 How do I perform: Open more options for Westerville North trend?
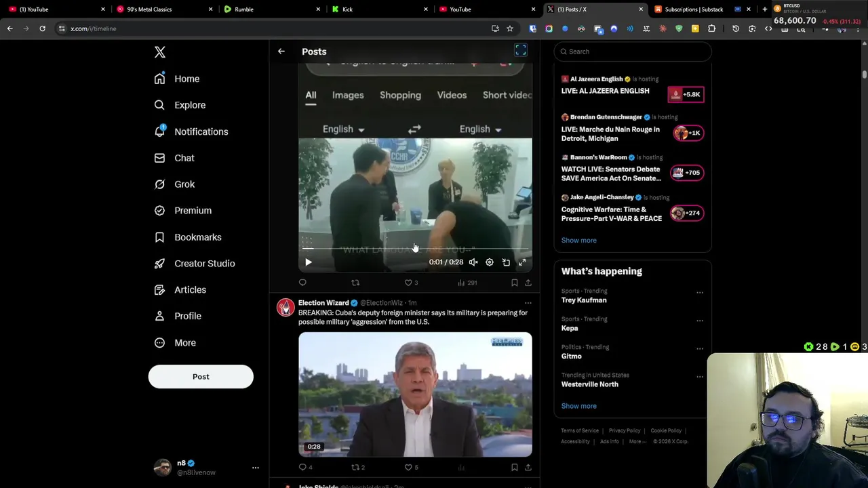click(700, 377)
